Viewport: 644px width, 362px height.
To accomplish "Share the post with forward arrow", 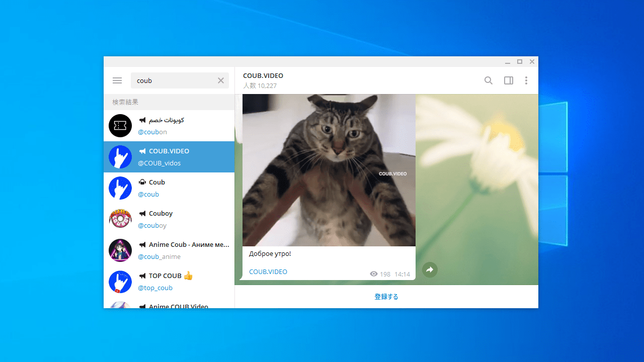I will point(430,270).
